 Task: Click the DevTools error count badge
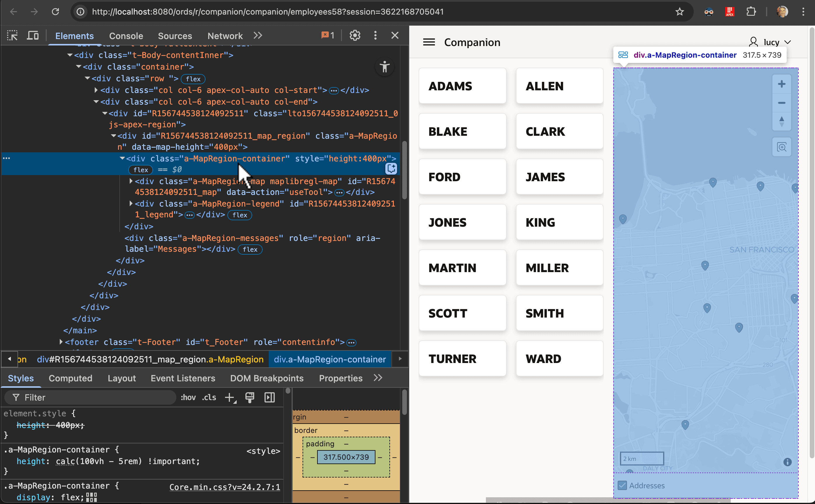(328, 35)
